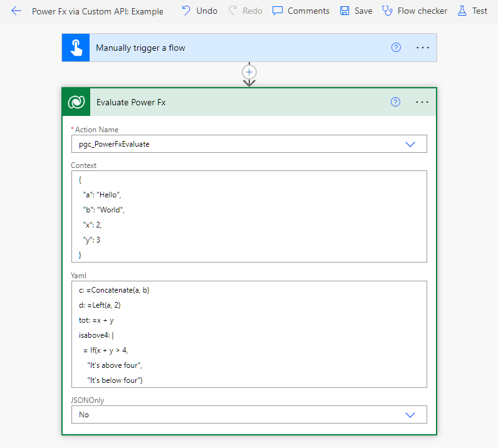Click the line "a": "Hello" in Context
The height and width of the screenshot is (448, 498).
point(102,195)
